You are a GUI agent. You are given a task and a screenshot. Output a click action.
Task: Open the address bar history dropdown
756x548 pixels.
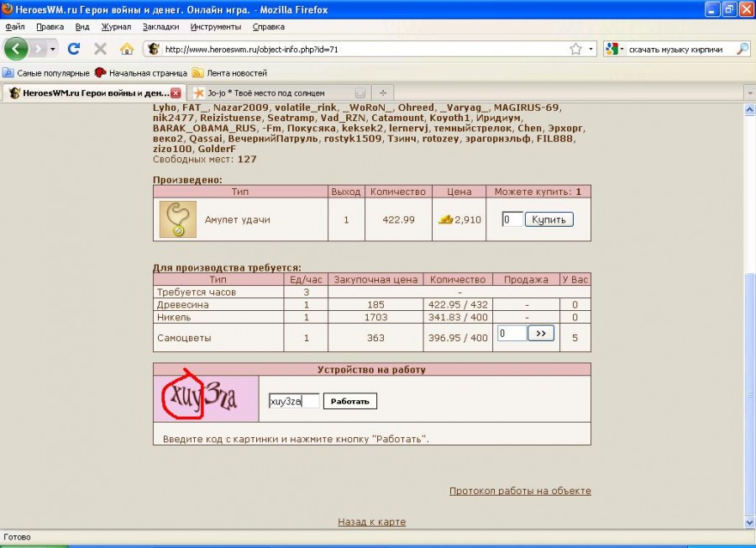click(x=591, y=49)
